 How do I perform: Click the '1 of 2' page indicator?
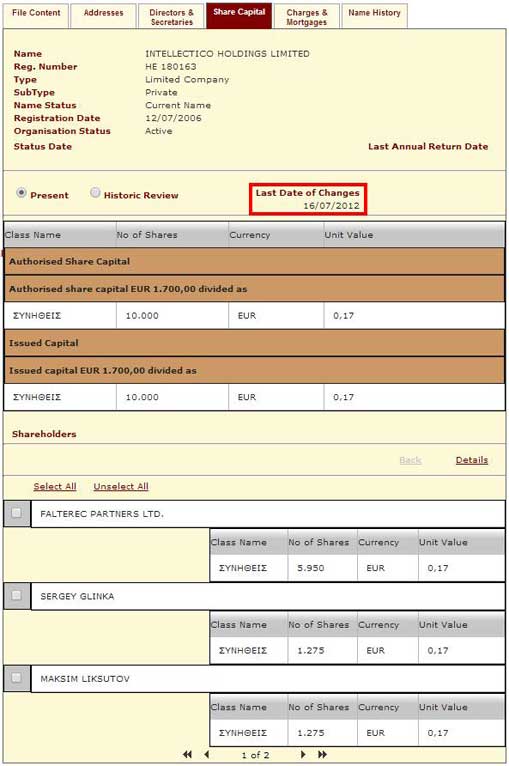255,755
